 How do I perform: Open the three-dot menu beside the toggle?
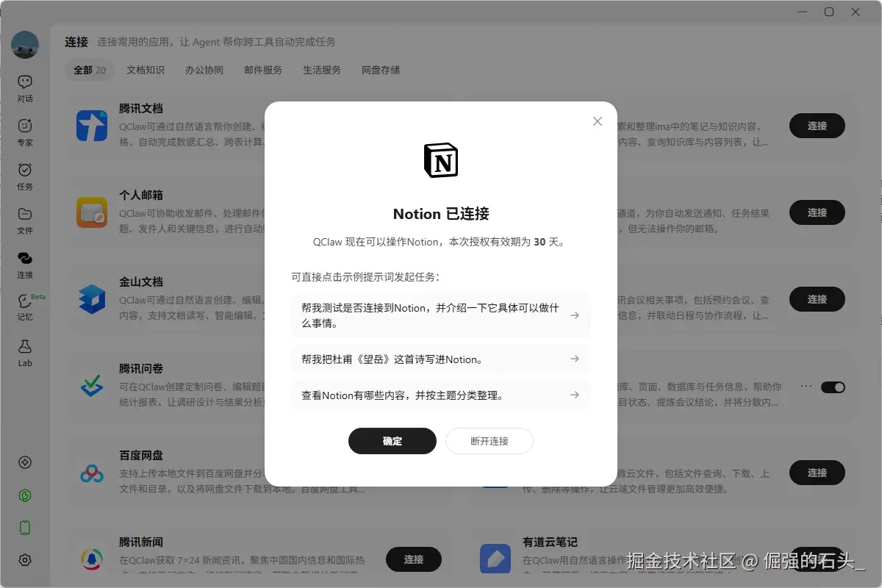(806, 386)
